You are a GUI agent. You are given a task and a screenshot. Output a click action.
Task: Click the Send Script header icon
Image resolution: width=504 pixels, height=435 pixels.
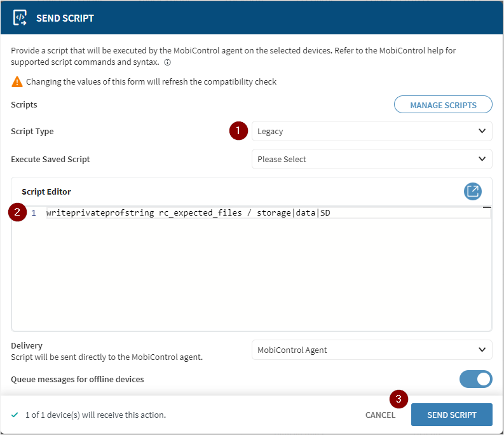point(20,18)
